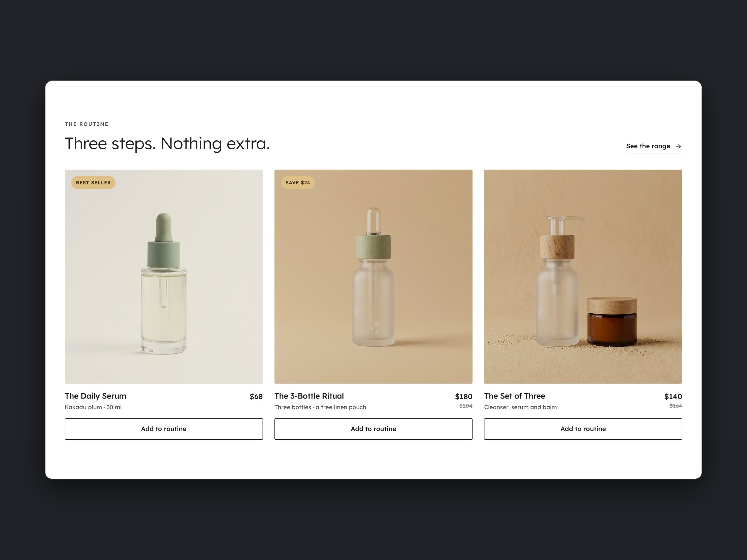Select The Set of Three title
Image resolution: width=747 pixels, height=560 pixels.
point(515,396)
